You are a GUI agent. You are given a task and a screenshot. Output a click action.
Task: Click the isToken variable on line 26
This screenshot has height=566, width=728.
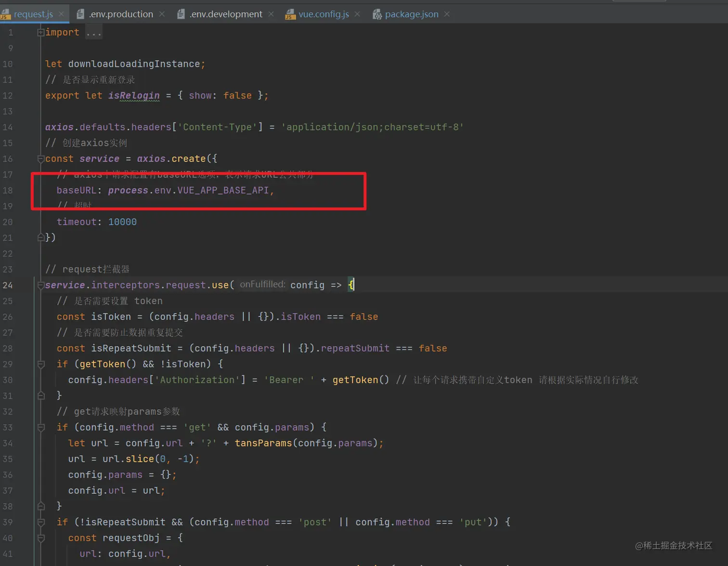tap(111, 317)
